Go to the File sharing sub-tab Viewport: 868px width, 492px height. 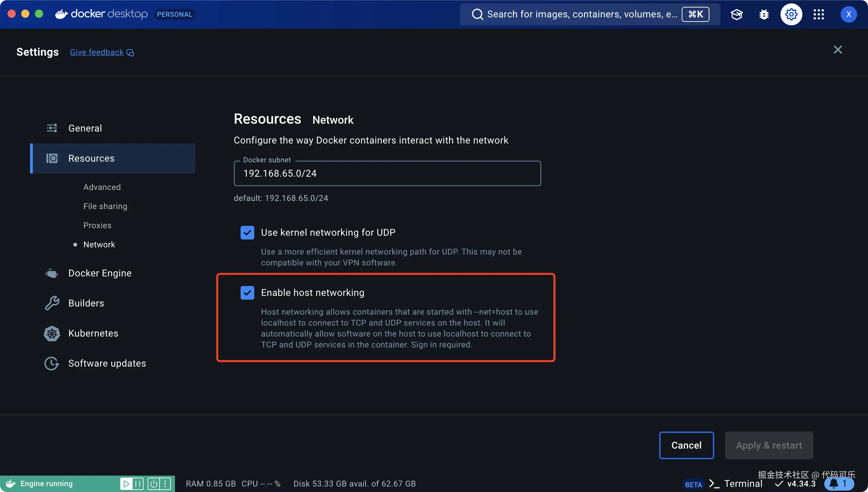click(105, 206)
